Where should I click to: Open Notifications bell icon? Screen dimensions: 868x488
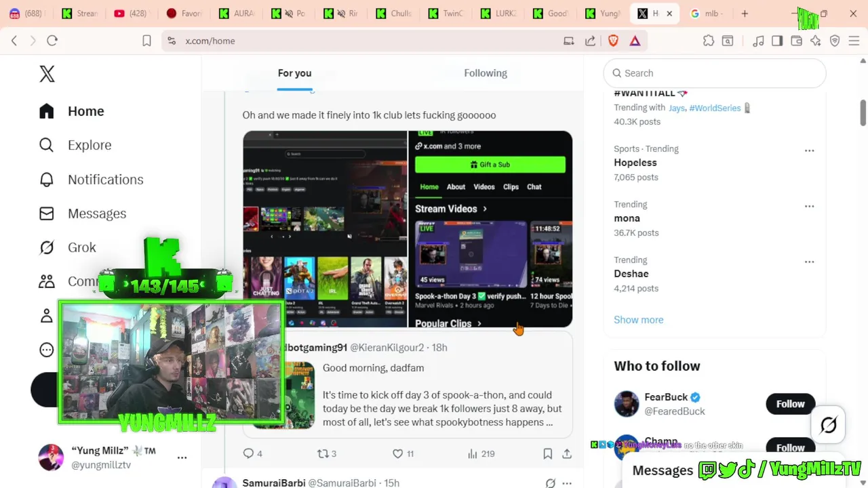46,180
